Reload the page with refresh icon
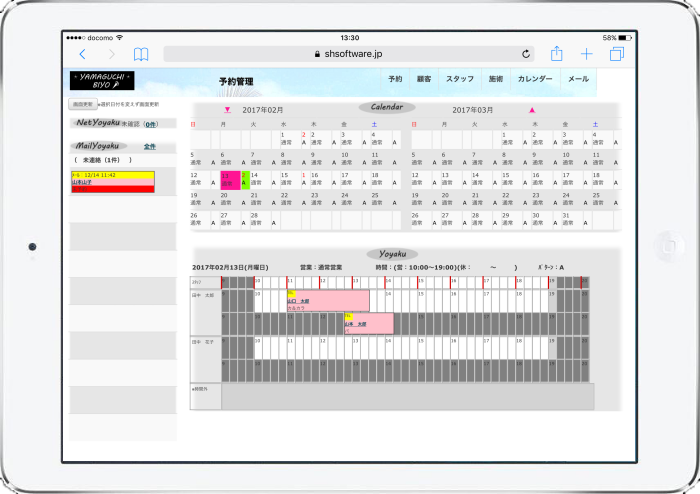The width and height of the screenshot is (700, 494). (x=526, y=54)
